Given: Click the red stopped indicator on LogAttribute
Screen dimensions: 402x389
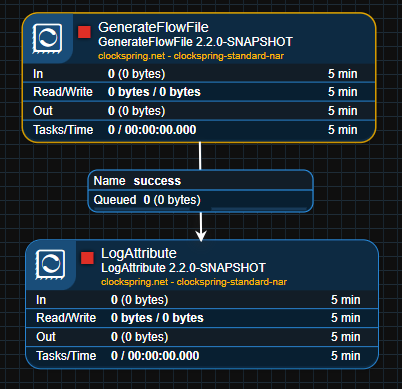Looking at the screenshot, I should pyautogui.click(x=87, y=258).
